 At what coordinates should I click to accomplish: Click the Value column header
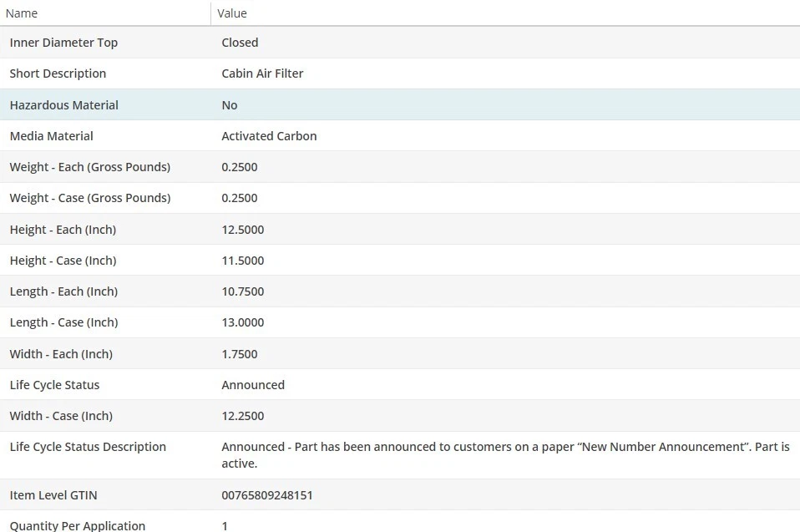[x=232, y=13]
